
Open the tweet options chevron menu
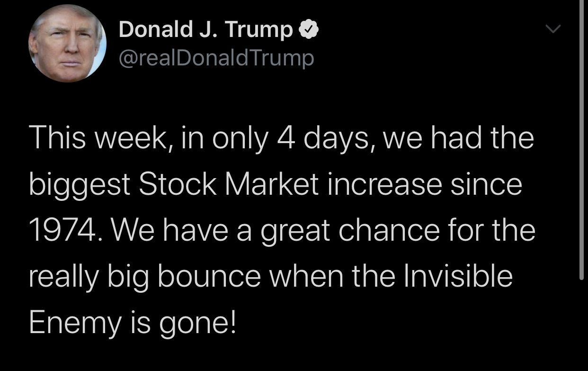point(552,29)
